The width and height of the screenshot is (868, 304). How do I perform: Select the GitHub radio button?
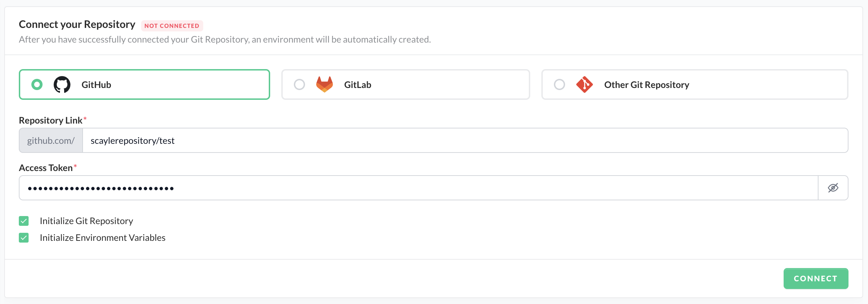point(37,84)
